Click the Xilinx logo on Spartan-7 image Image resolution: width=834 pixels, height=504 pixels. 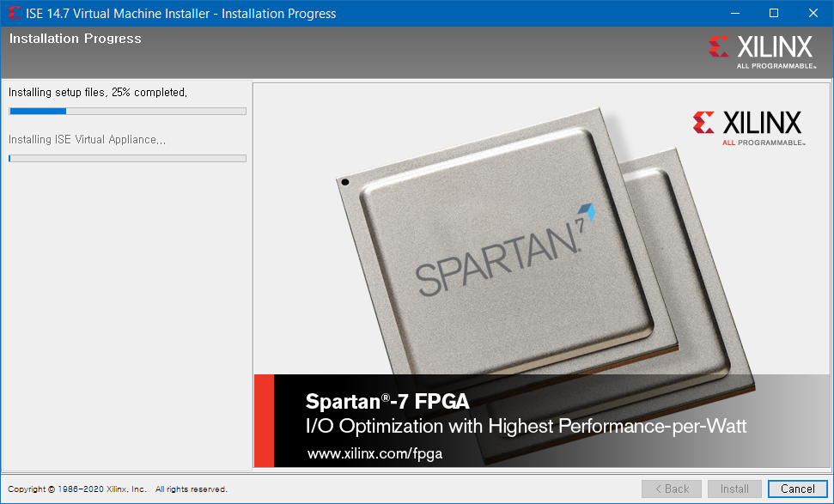750,128
